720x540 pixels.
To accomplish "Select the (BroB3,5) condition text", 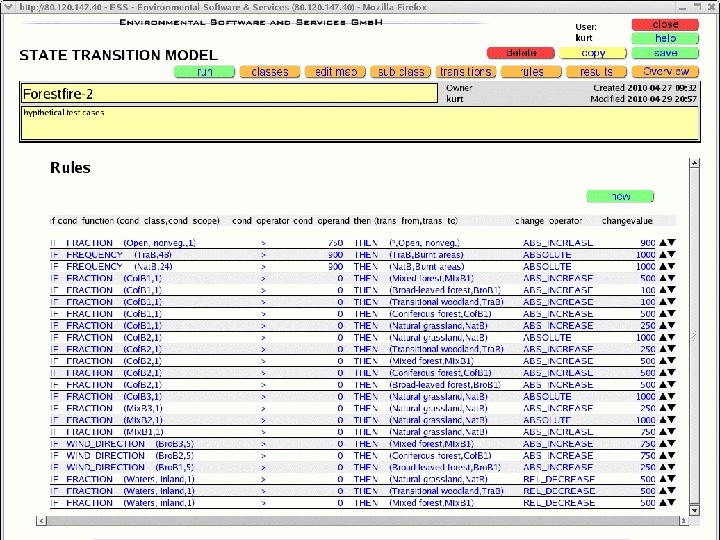I will (174, 444).
